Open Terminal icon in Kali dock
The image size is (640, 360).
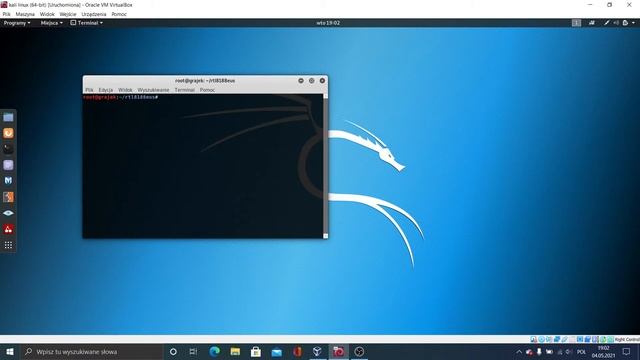click(x=8, y=149)
